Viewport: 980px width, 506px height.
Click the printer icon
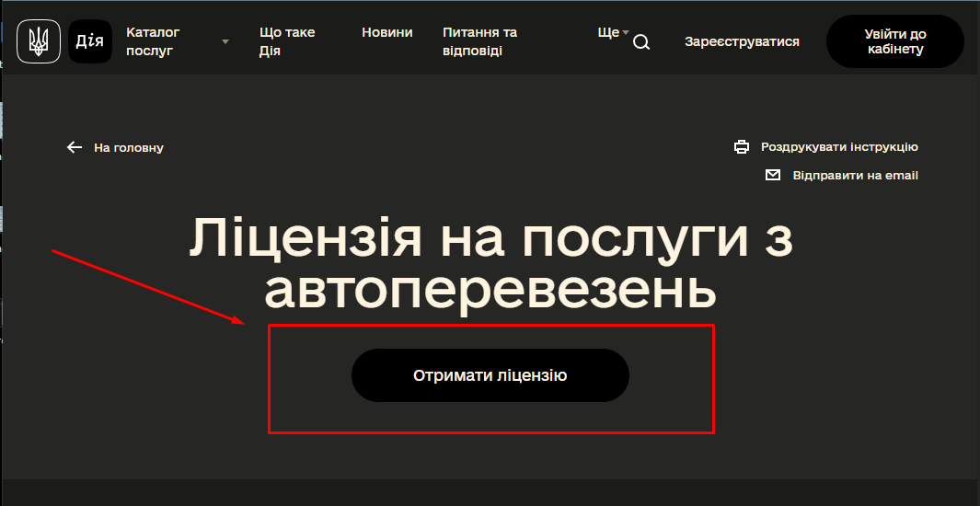coord(742,147)
